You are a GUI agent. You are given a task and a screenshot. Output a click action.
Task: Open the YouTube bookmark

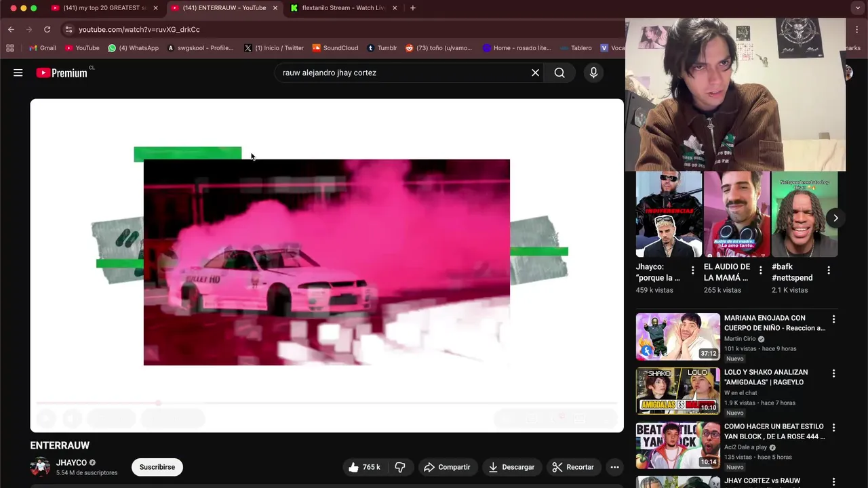(x=82, y=48)
